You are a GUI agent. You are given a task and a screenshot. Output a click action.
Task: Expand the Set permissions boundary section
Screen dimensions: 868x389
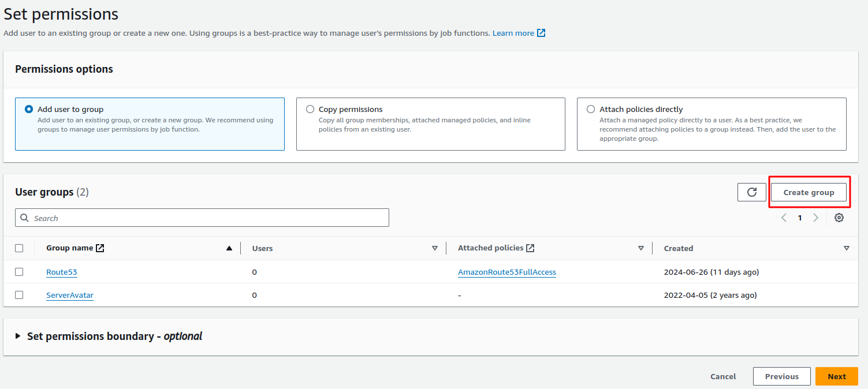tap(17, 336)
